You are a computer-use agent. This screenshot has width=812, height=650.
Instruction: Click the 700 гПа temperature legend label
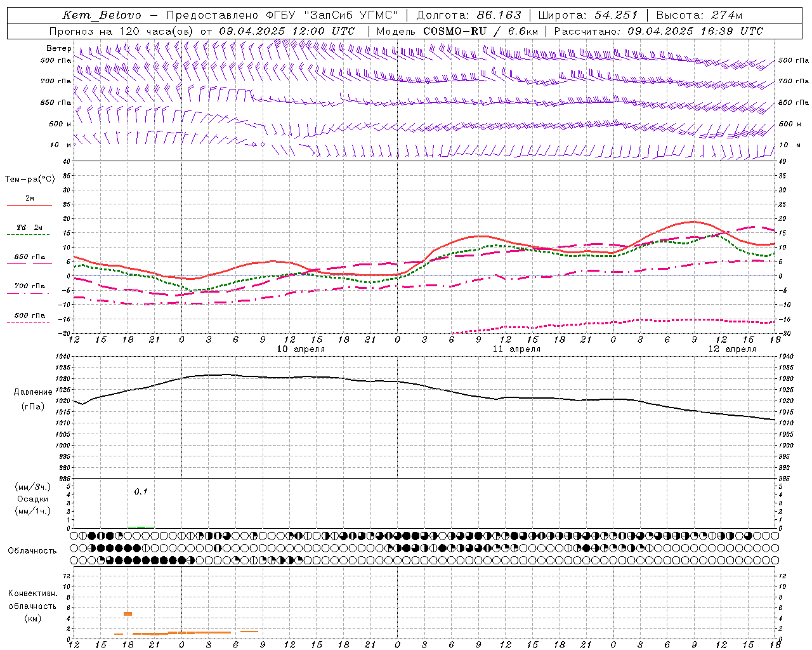pos(30,286)
